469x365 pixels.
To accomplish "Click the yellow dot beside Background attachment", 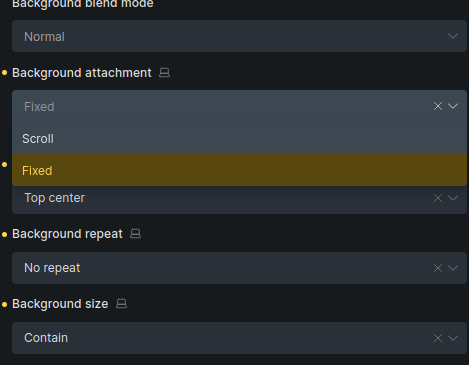I will (x=4, y=73).
